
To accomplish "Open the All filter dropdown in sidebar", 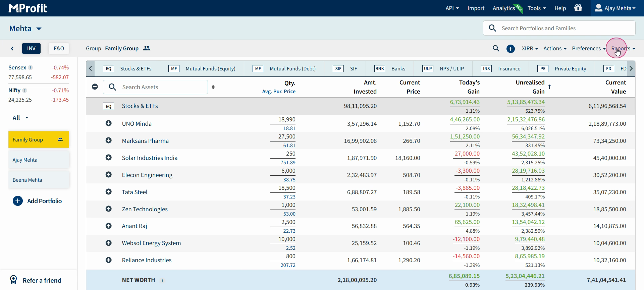I will [20, 118].
